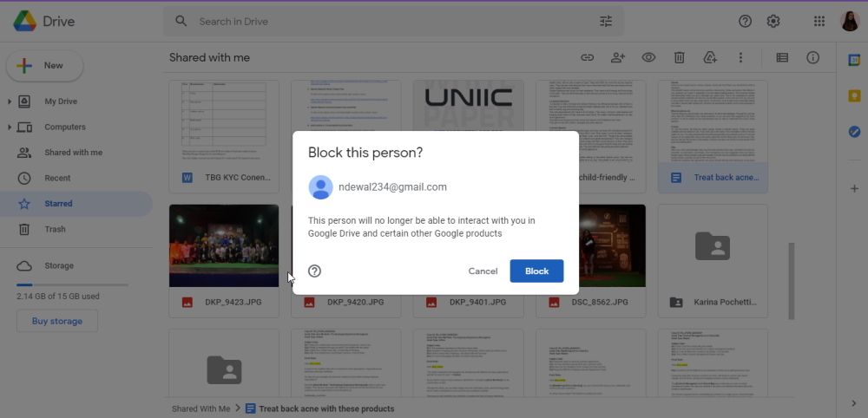Toggle the Preview eye icon

click(x=648, y=57)
